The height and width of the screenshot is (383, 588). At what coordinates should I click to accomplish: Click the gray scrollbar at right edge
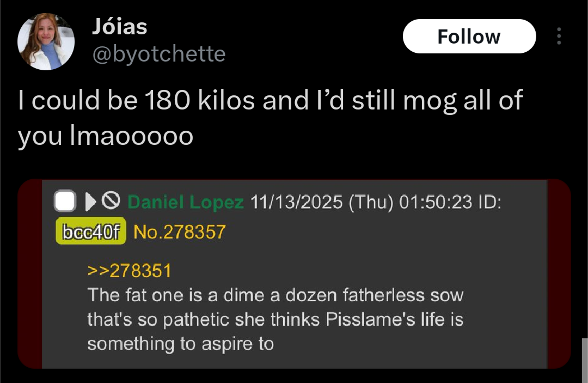point(585,360)
